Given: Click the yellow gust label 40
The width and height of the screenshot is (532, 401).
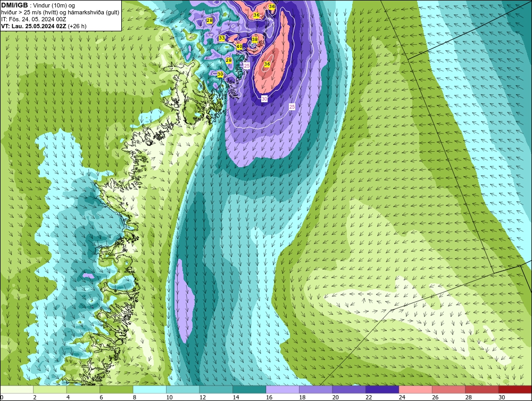Looking at the screenshot, I should point(239,46).
